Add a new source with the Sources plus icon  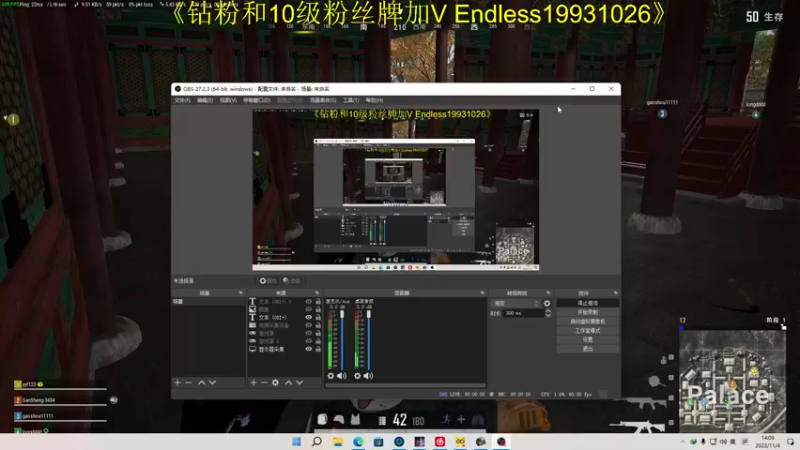pos(254,382)
